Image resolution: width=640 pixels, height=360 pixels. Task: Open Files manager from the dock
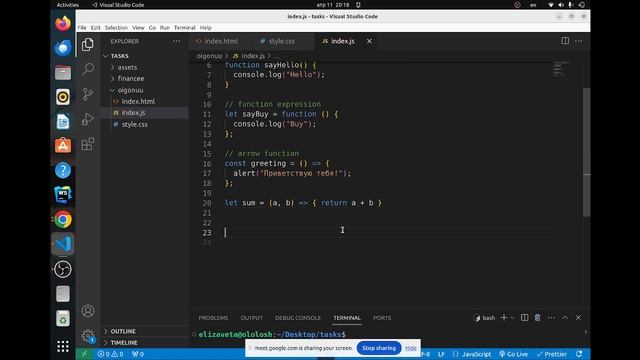click(x=63, y=73)
